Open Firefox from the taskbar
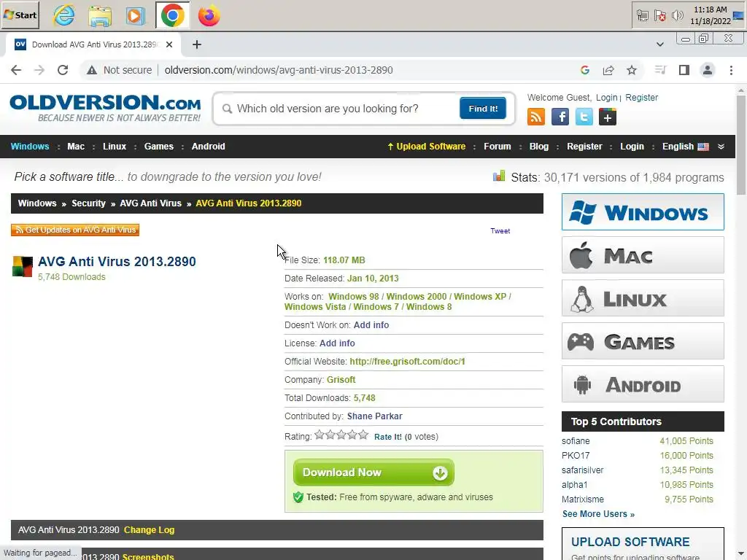The height and width of the screenshot is (560, 747). (x=209, y=16)
